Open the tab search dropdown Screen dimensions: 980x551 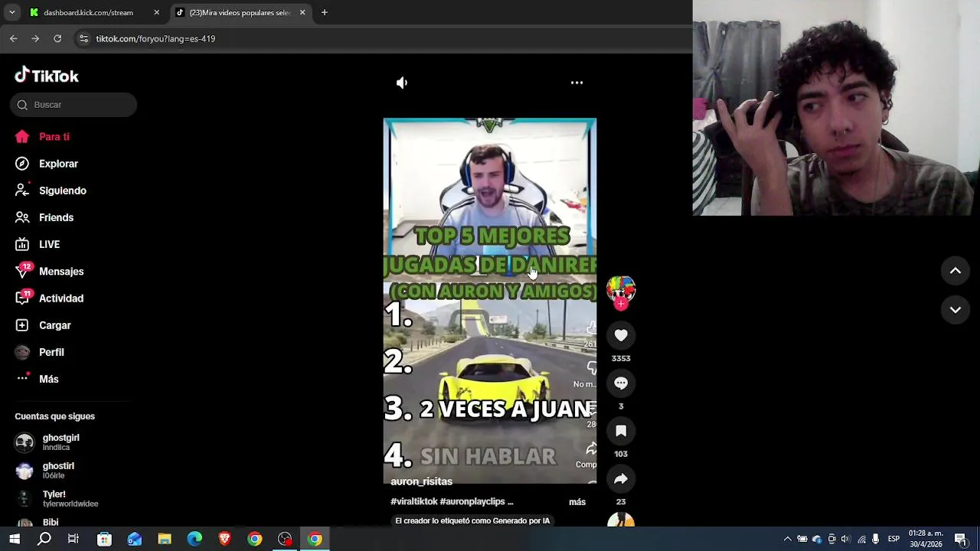[11, 12]
